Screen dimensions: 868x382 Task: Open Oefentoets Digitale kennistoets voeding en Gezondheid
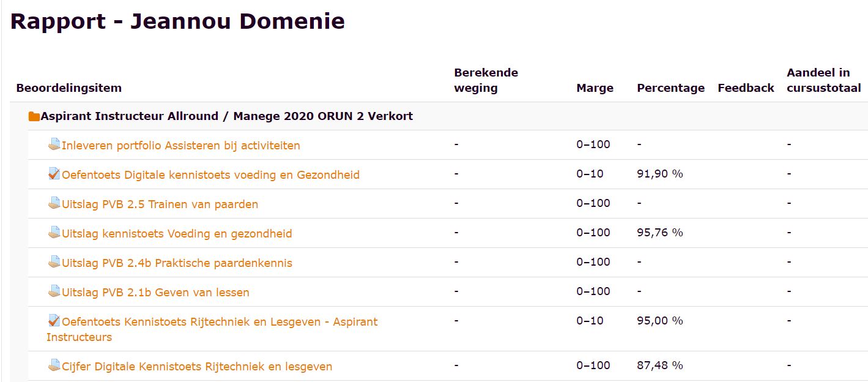[x=210, y=175]
